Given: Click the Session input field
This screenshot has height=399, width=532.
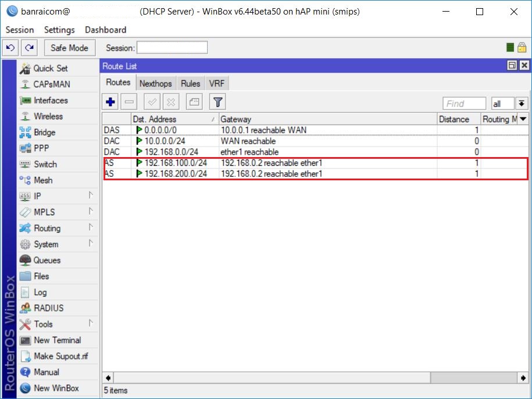Looking at the screenshot, I should (x=172, y=48).
